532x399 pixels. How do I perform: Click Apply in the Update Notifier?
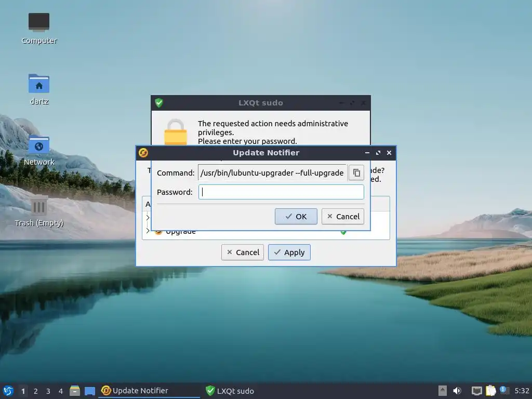[289, 252]
